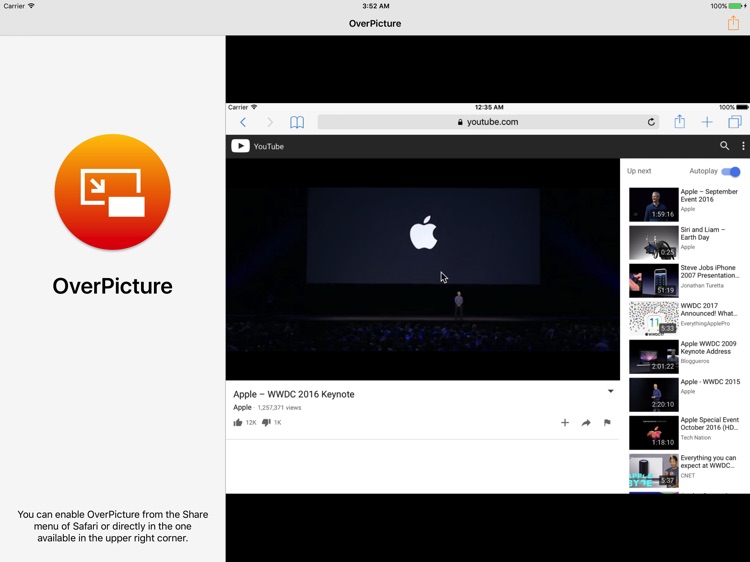This screenshot has width=750, height=562.
Task: Open YouTube search magnifier
Action: tap(725, 146)
